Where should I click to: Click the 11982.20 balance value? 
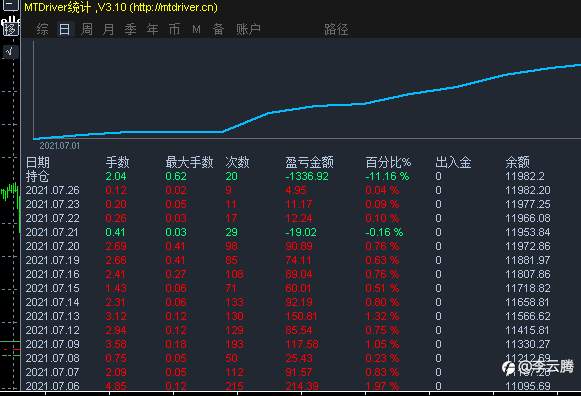coord(528,190)
